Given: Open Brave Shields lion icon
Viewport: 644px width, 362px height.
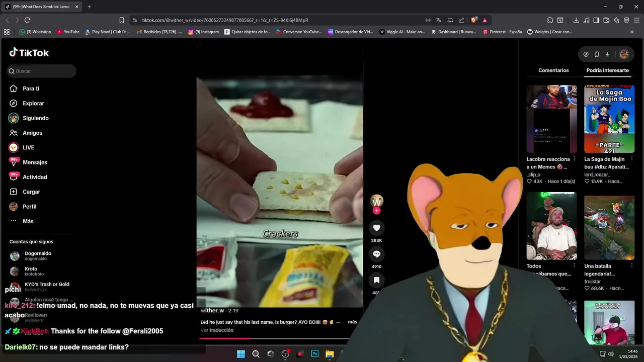Looking at the screenshot, I should [473, 20].
